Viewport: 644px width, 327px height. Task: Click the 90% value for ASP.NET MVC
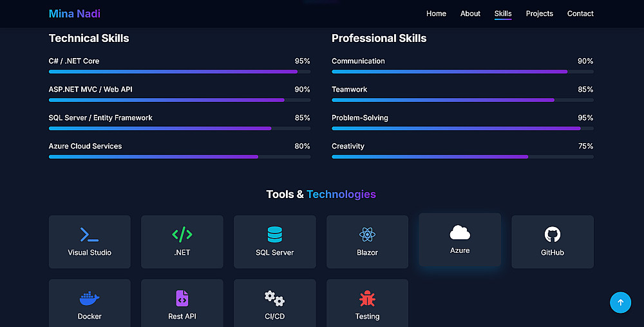302,89
